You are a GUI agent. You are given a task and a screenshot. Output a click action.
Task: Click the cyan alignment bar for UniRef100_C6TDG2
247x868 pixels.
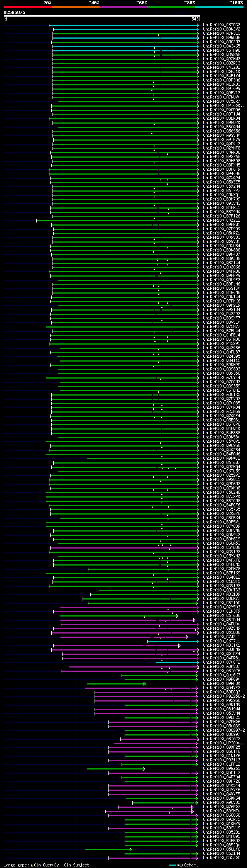pyautogui.click(x=124, y=25)
